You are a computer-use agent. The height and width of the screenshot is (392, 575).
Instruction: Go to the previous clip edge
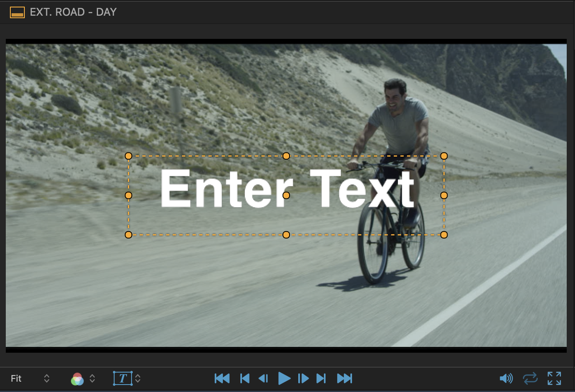[245, 378]
